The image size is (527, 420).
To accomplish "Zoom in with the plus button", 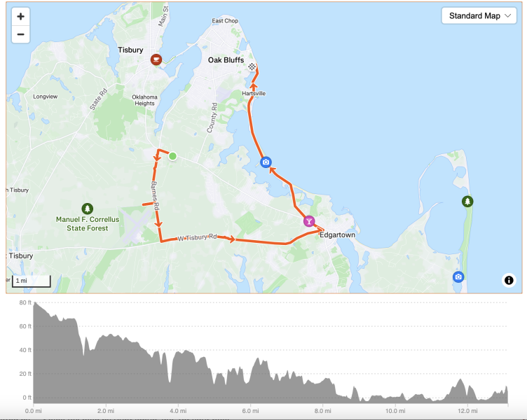I will point(20,16).
